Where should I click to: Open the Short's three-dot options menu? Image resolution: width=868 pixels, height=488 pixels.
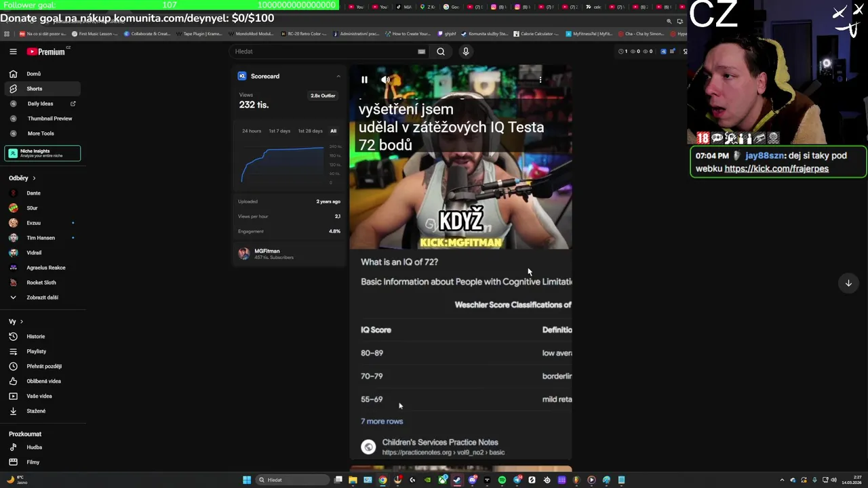pyautogui.click(x=540, y=80)
